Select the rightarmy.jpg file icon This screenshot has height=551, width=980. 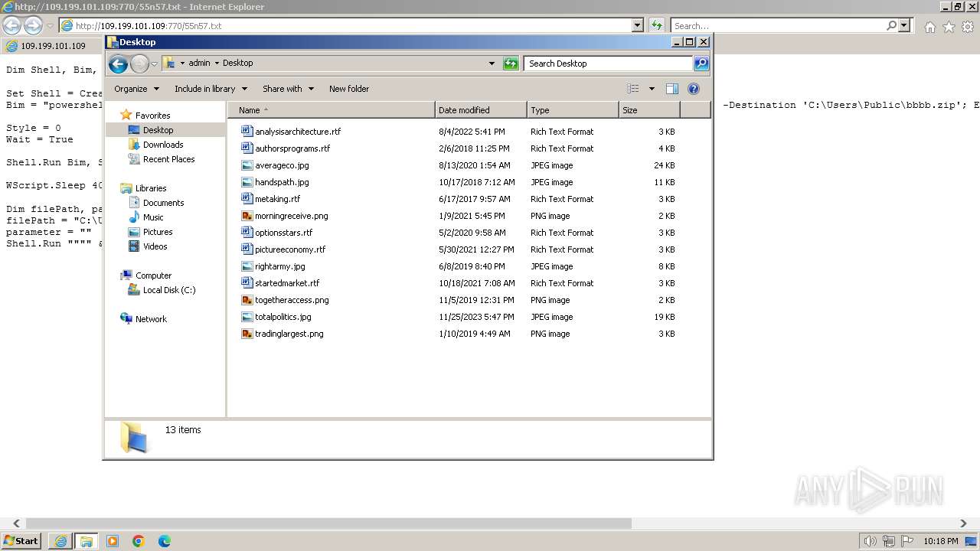coord(247,266)
